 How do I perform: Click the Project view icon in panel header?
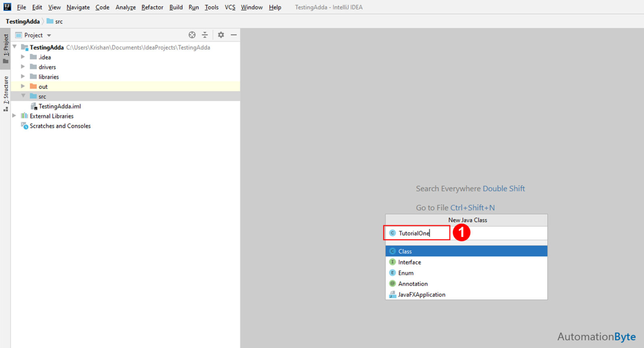[19, 35]
